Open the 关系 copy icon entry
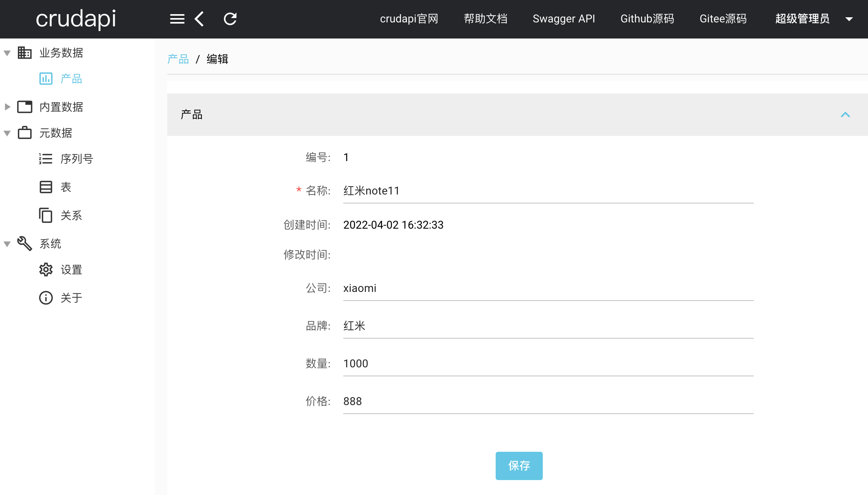The width and height of the screenshot is (868, 495). coord(46,215)
